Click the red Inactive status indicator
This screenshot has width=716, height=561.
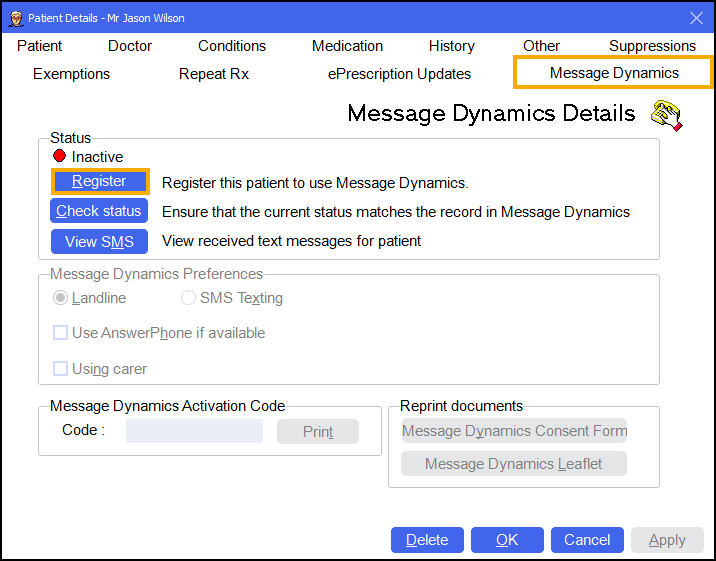point(59,157)
